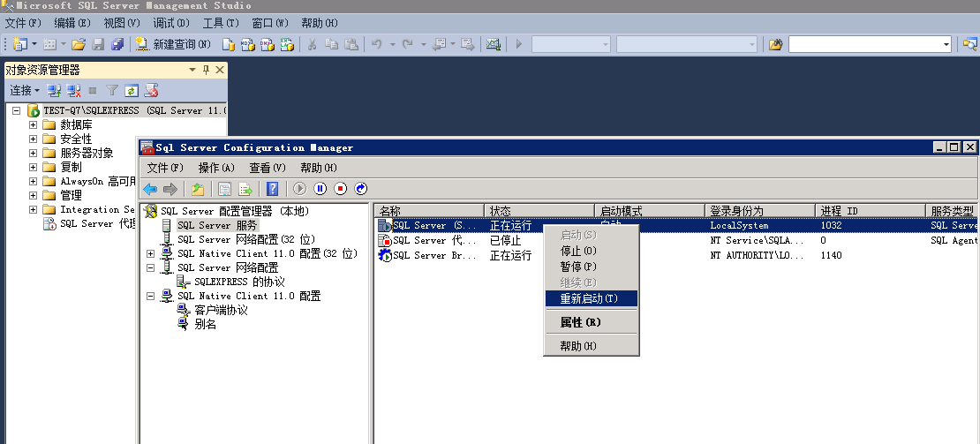Screen dimensions: 980x444
Task: Select 客户端协议 tree node
Action: pos(222,311)
